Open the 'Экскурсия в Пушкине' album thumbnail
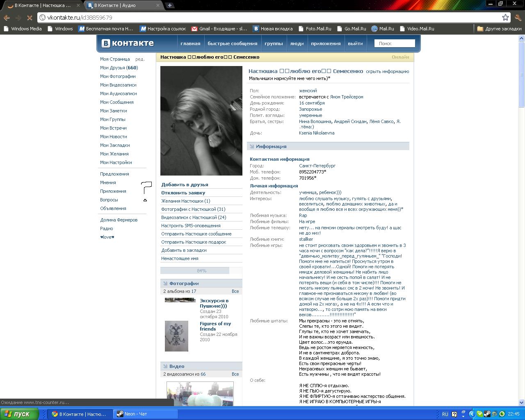 (180, 300)
